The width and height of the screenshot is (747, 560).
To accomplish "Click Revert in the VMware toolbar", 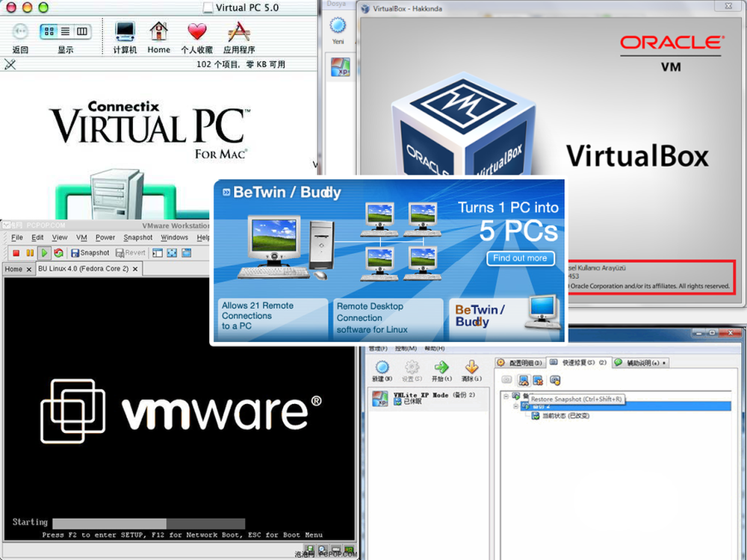I will (x=131, y=253).
